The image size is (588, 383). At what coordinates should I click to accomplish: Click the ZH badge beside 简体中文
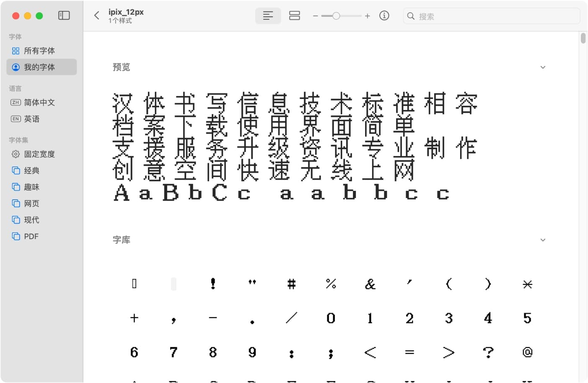[x=15, y=102]
